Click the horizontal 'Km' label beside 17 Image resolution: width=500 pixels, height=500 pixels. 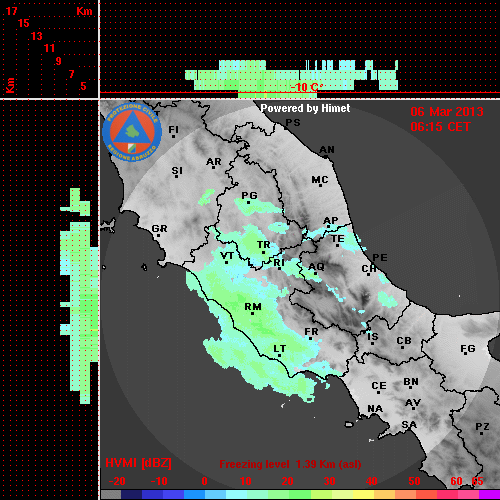point(84,11)
